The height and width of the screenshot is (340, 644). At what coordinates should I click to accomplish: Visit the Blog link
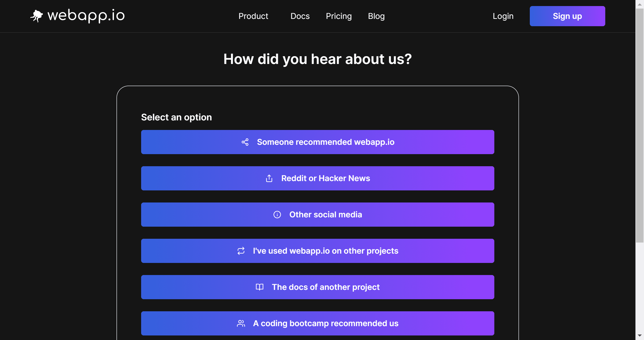click(376, 16)
